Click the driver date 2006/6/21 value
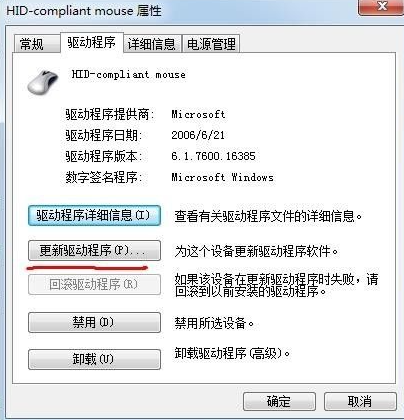The width and height of the screenshot is (404, 420). (x=198, y=135)
